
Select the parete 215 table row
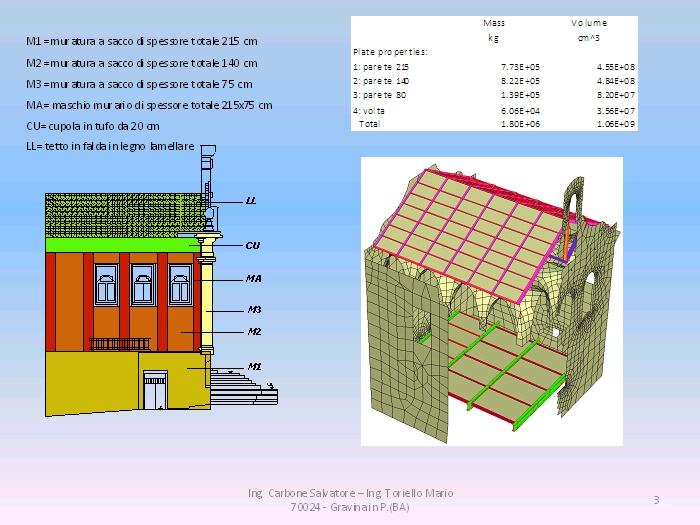(494, 66)
